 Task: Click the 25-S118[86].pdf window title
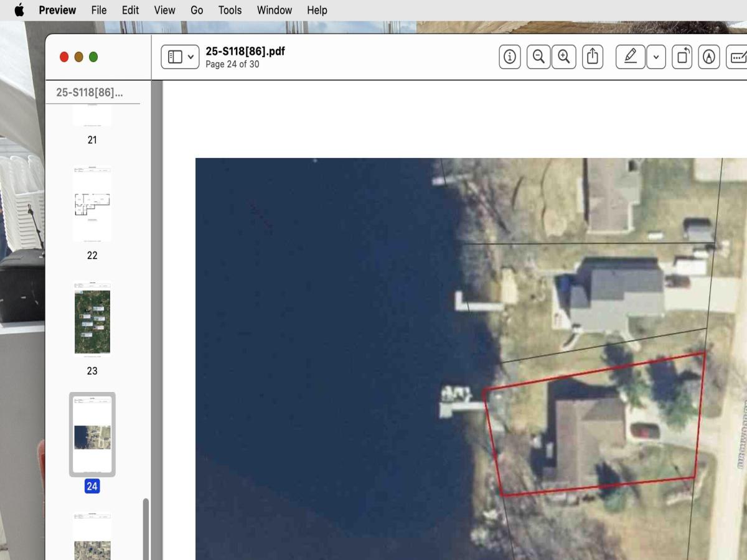pyautogui.click(x=245, y=51)
